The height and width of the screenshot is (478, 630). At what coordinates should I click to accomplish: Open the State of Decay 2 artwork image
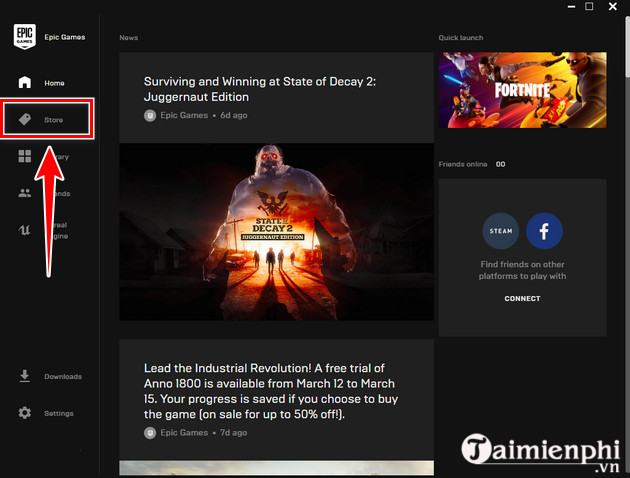[276, 232]
